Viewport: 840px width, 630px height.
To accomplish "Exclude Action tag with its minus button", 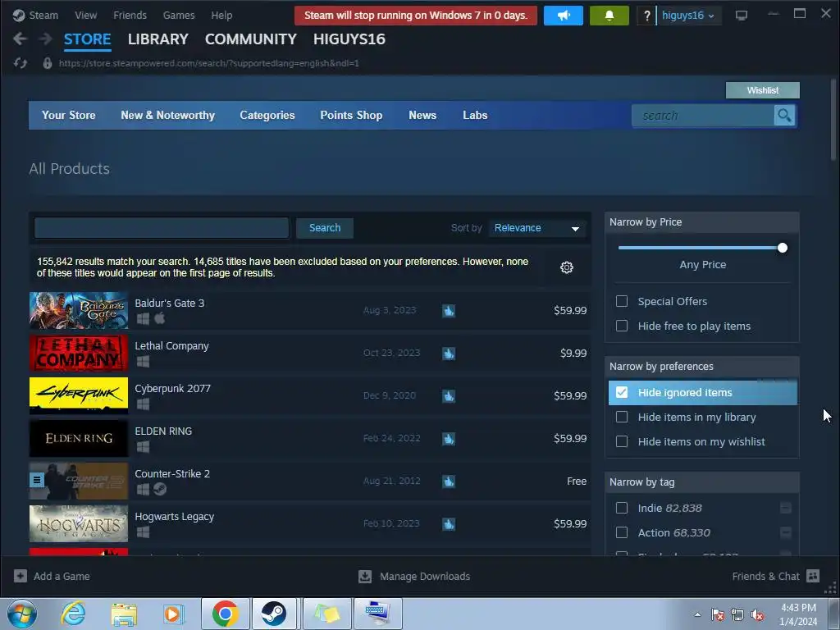I will (x=785, y=532).
